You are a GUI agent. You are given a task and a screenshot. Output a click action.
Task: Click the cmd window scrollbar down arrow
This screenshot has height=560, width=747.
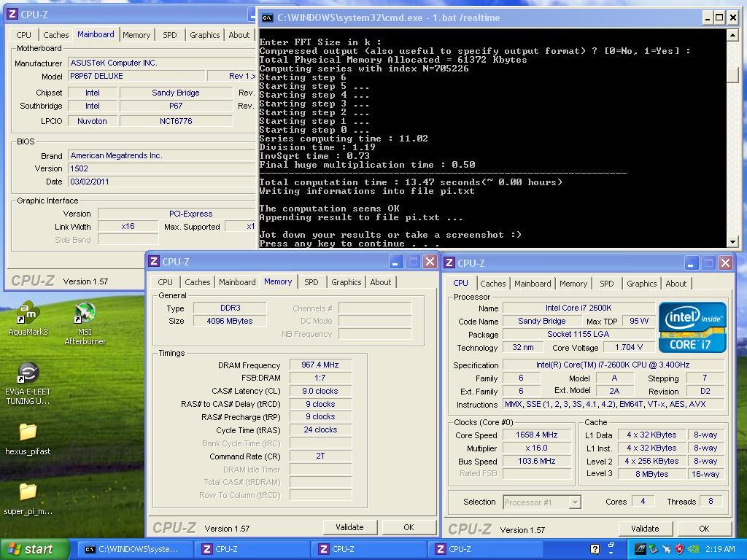[732, 241]
